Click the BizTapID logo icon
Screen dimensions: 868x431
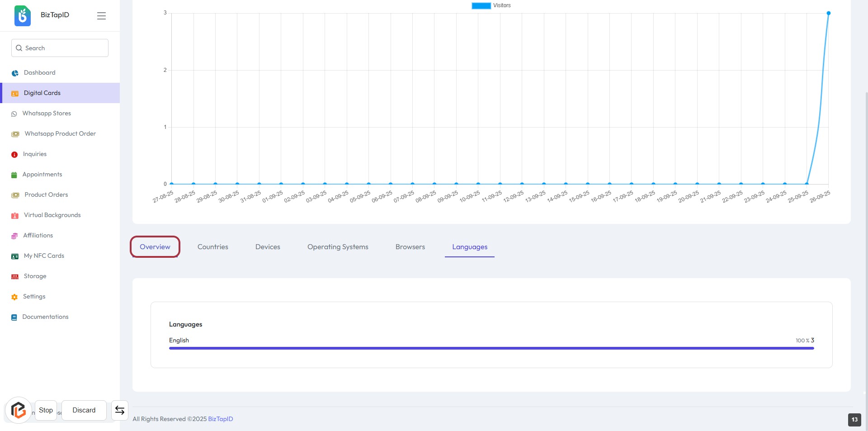click(23, 16)
